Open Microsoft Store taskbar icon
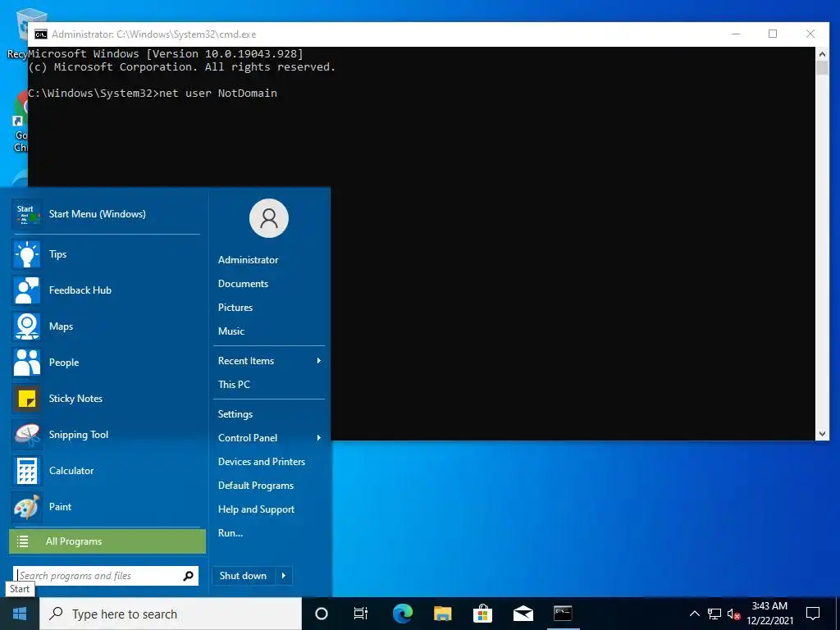The height and width of the screenshot is (630, 840). [482, 614]
